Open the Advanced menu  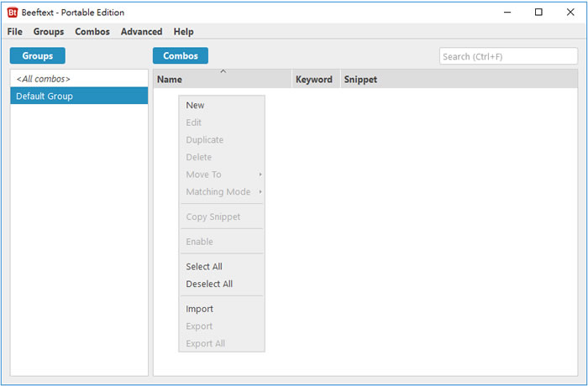[x=141, y=32]
